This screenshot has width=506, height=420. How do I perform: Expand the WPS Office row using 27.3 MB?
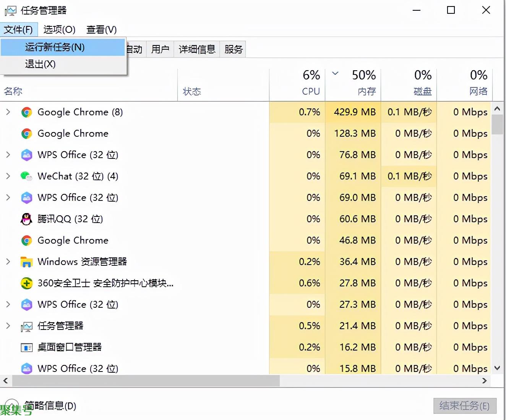[8, 304]
